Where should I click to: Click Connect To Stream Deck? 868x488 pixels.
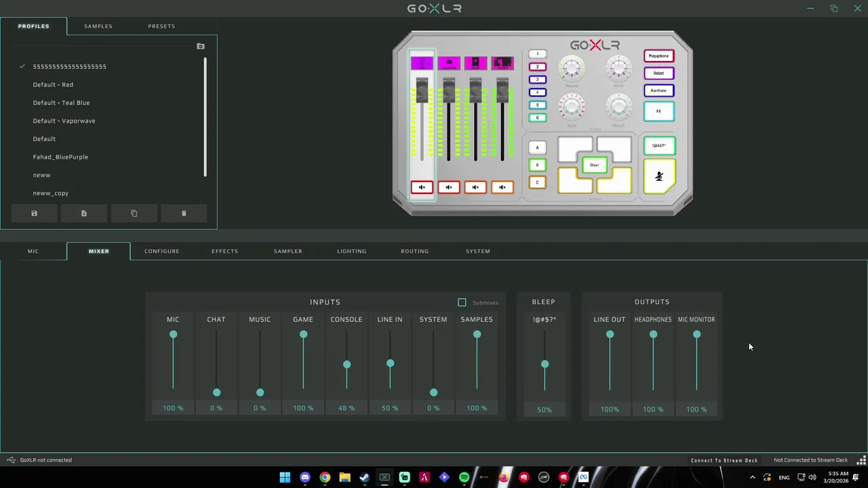[724, 460]
